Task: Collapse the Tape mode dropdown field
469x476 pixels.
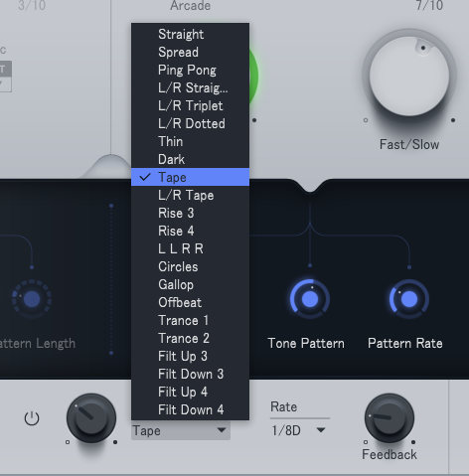Action: [181, 430]
